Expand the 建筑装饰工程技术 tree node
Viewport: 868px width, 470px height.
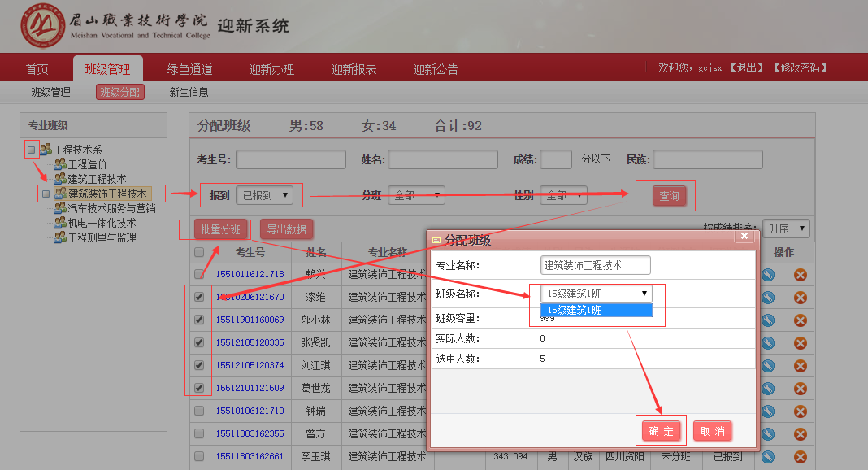coord(46,194)
